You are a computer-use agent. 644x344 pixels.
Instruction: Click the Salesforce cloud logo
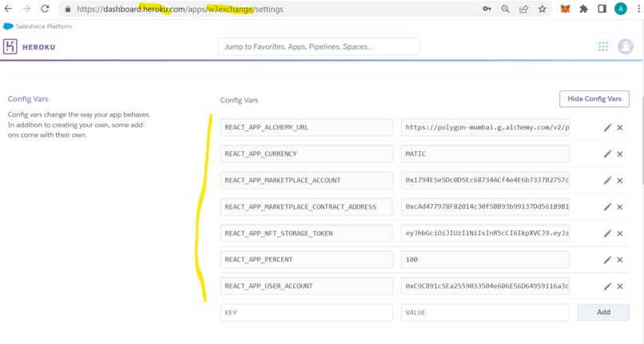[8, 26]
